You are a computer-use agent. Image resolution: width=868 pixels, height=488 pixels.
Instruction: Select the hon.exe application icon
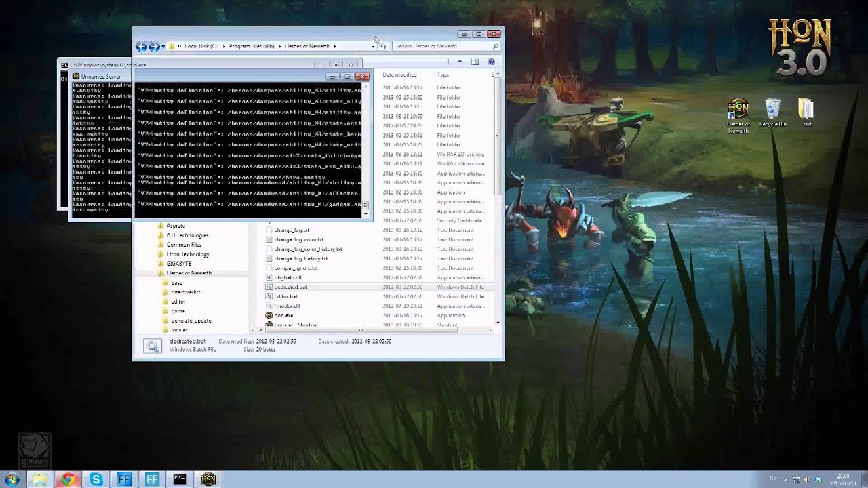point(269,316)
